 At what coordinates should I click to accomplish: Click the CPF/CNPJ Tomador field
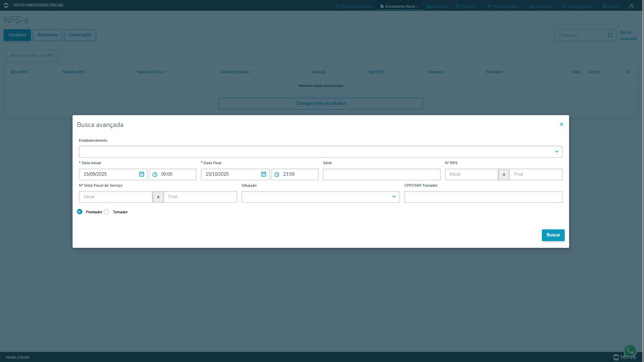pyautogui.click(x=483, y=197)
